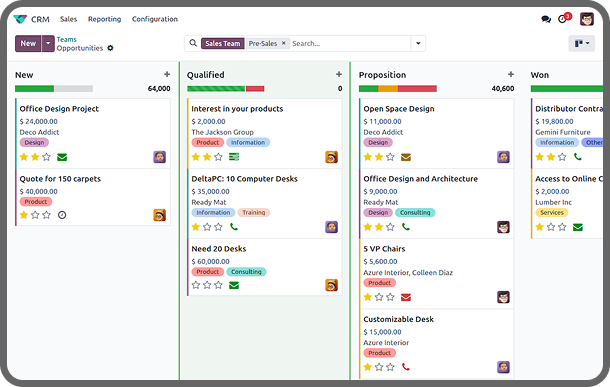
Task: Click email icon on Access to Online card
Action: pos(578,227)
